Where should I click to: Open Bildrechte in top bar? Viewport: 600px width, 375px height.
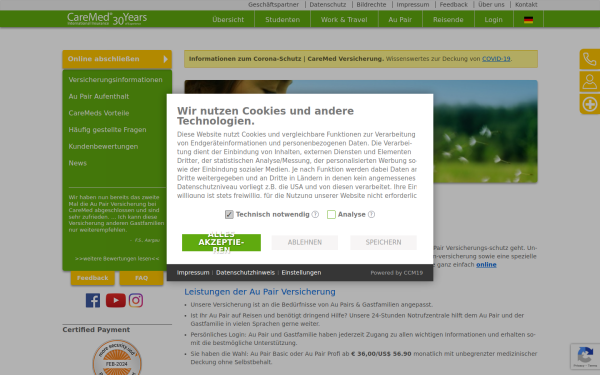pyautogui.click(x=371, y=5)
